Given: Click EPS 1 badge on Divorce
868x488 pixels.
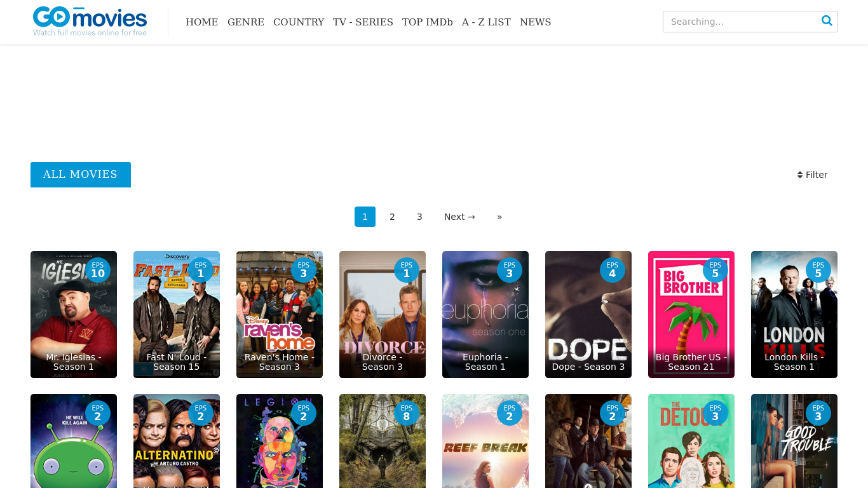Looking at the screenshot, I should [407, 270].
